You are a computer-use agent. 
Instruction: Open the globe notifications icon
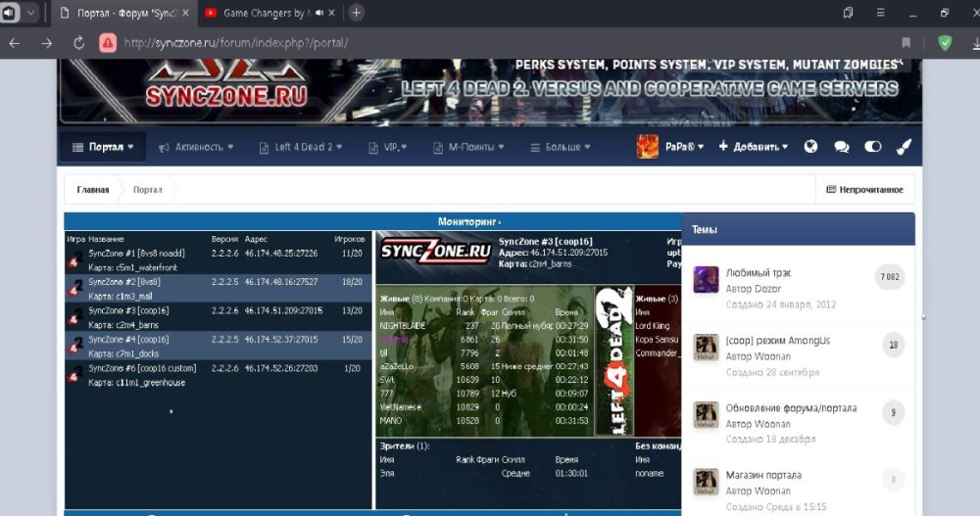810,147
